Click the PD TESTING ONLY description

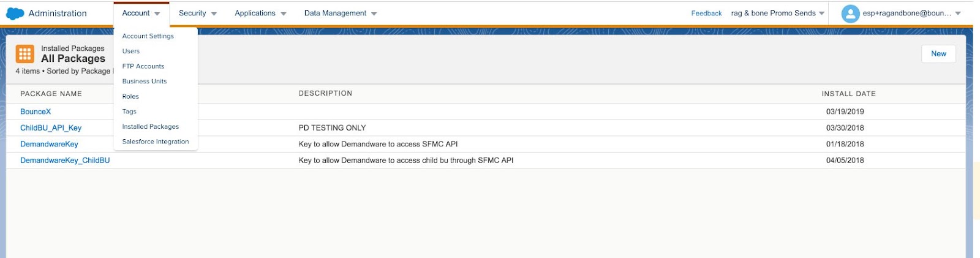coord(332,128)
